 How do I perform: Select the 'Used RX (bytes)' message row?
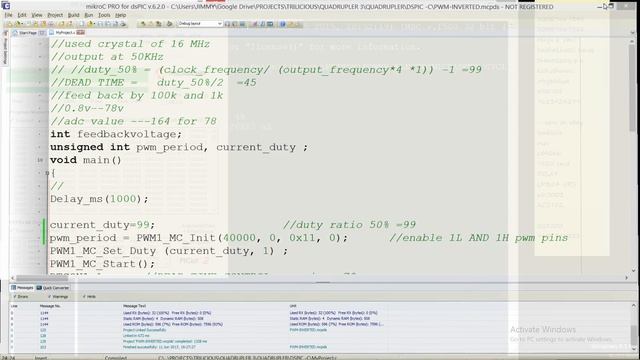pos(320,313)
